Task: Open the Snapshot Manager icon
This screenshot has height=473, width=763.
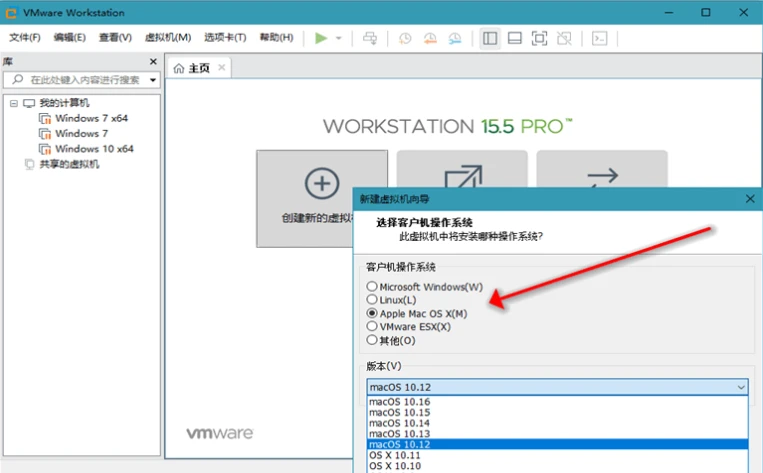Action: pos(454,38)
